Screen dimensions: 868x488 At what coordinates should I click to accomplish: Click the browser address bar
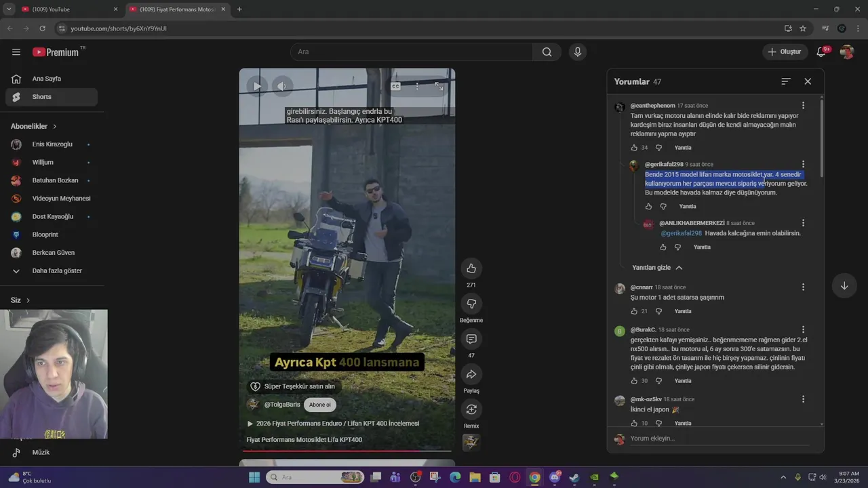[x=420, y=28]
